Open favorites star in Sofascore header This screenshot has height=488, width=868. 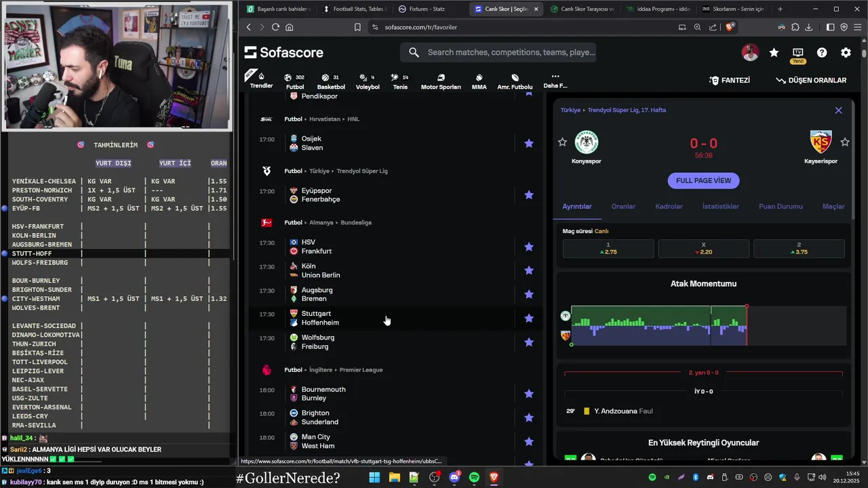pyautogui.click(x=774, y=52)
